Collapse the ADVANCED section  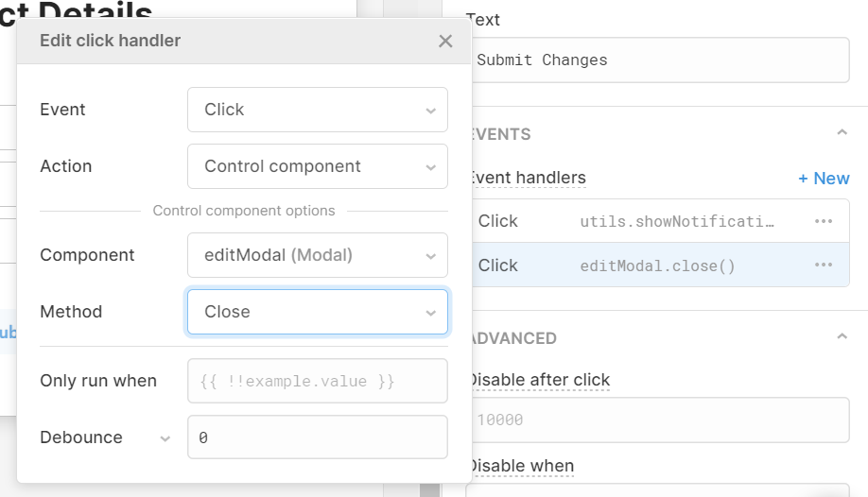tap(842, 337)
